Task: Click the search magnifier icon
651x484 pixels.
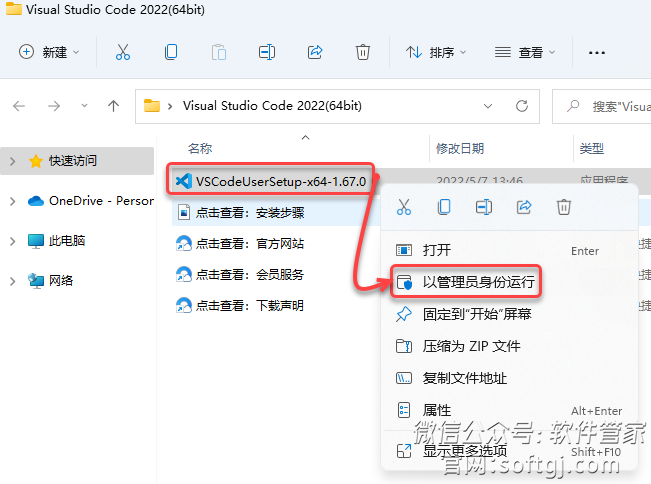Action: click(573, 106)
